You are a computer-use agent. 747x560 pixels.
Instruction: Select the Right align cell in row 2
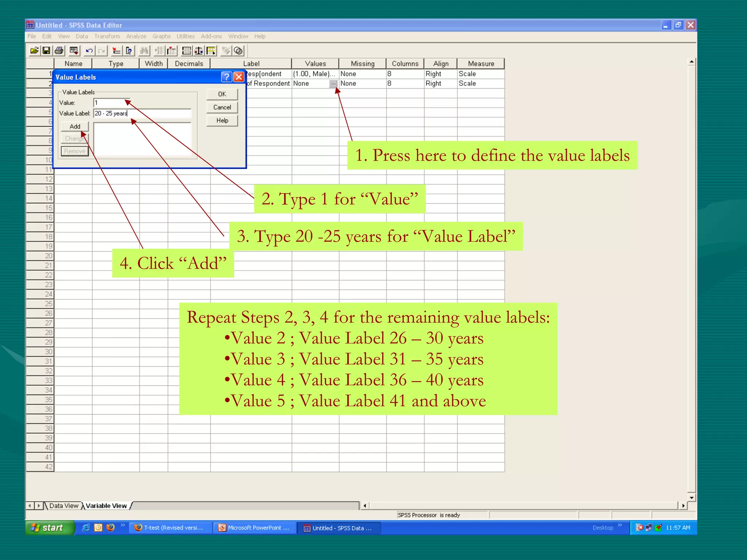point(441,83)
